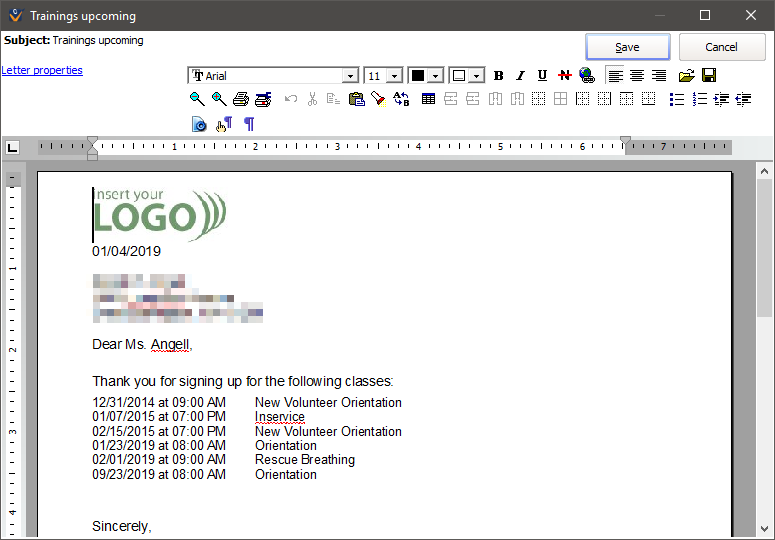Click the black text color swatch
The height and width of the screenshot is (540, 775).
point(418,76)
